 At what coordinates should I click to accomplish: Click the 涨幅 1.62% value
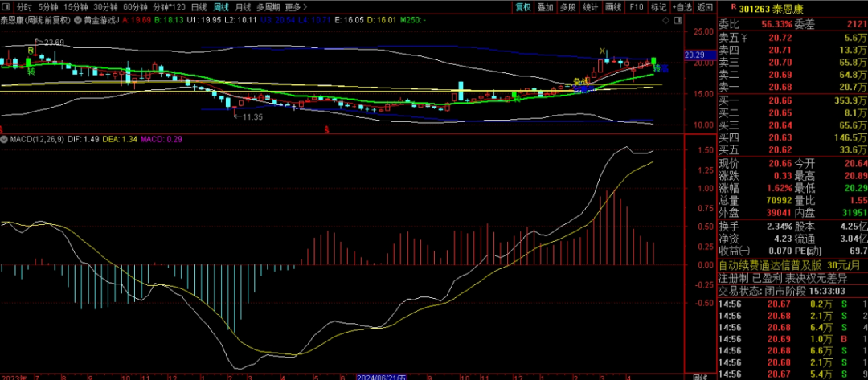click(x=780, y=188)
